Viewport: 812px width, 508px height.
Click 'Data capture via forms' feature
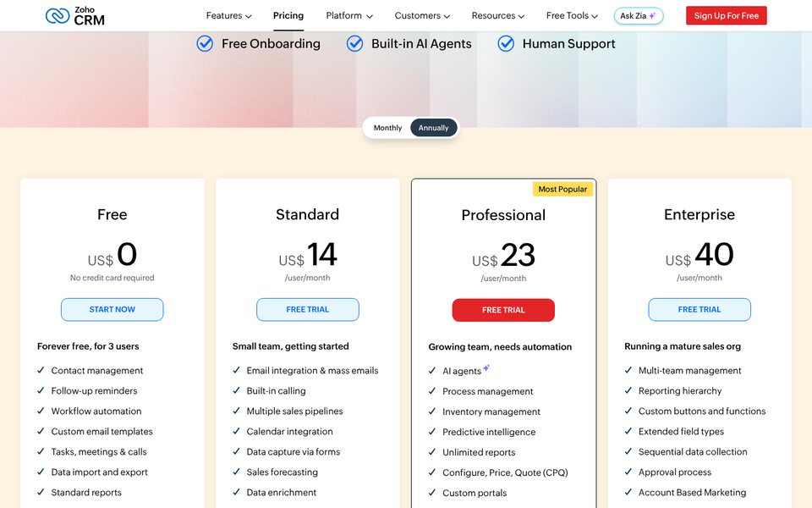coord(294,451)
